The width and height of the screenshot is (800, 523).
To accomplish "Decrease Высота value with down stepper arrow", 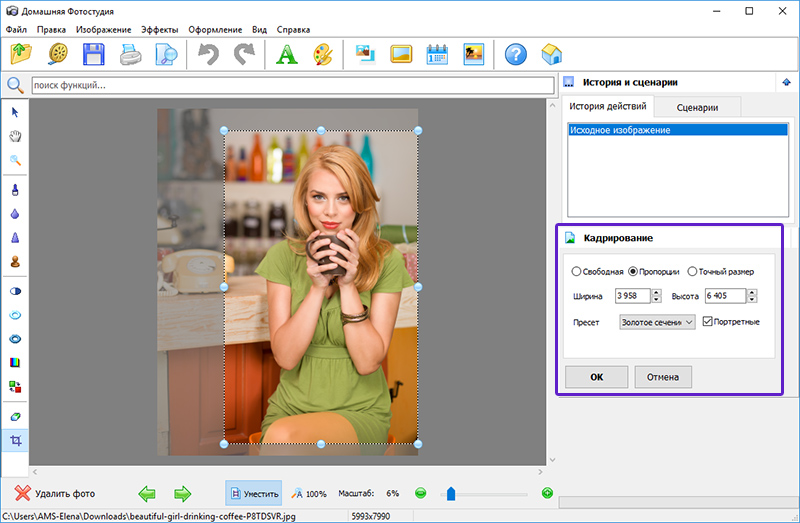I will click(752, 300).
